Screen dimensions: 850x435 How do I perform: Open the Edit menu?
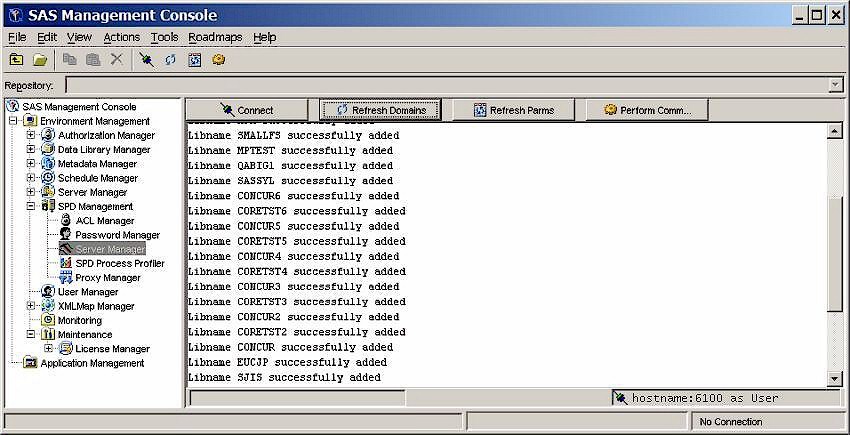point(47,37)
